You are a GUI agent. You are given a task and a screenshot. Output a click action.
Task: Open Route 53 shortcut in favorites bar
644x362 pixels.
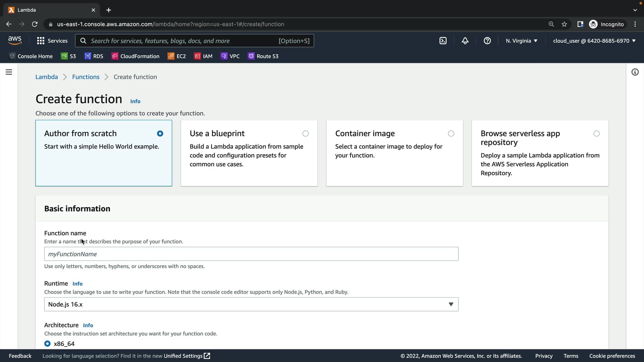(x=263, y=56)
